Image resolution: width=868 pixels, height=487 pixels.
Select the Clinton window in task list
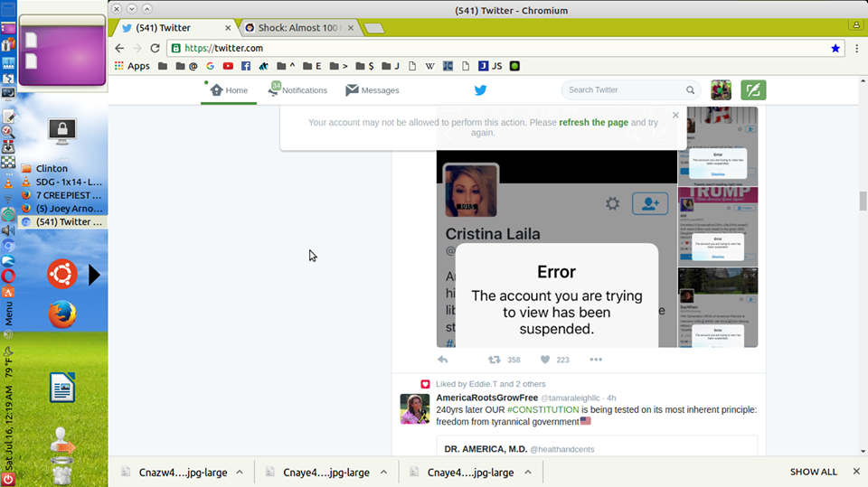pyautogui.click(x=62, y=168)
